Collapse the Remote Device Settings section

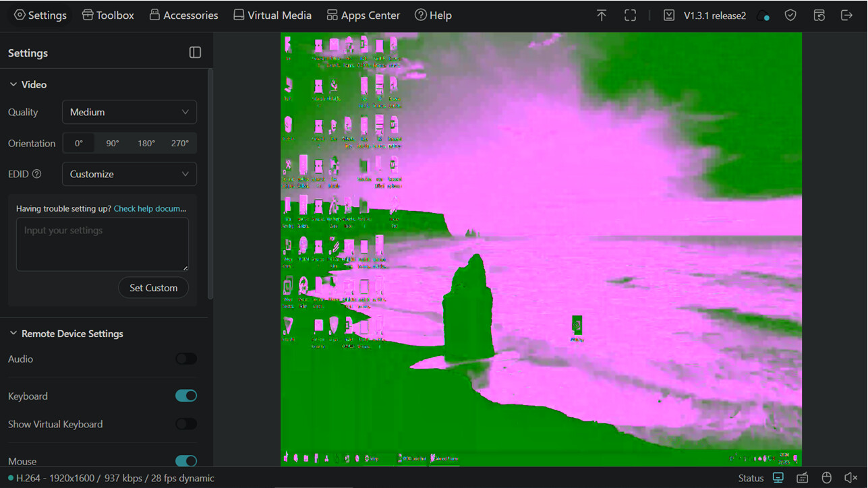click(x=66, y=334)
